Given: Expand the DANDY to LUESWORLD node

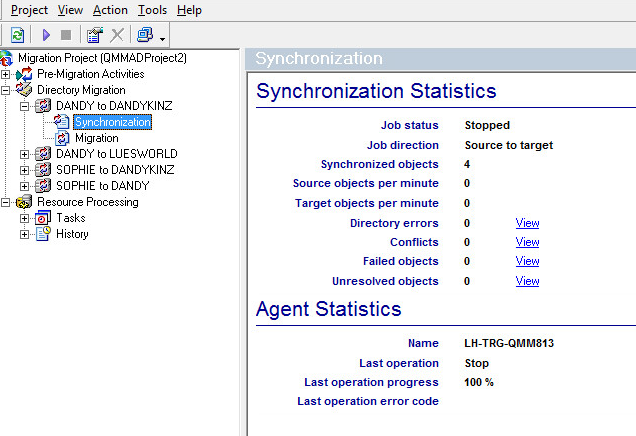Looking at the screenshot, I should 25,154.
